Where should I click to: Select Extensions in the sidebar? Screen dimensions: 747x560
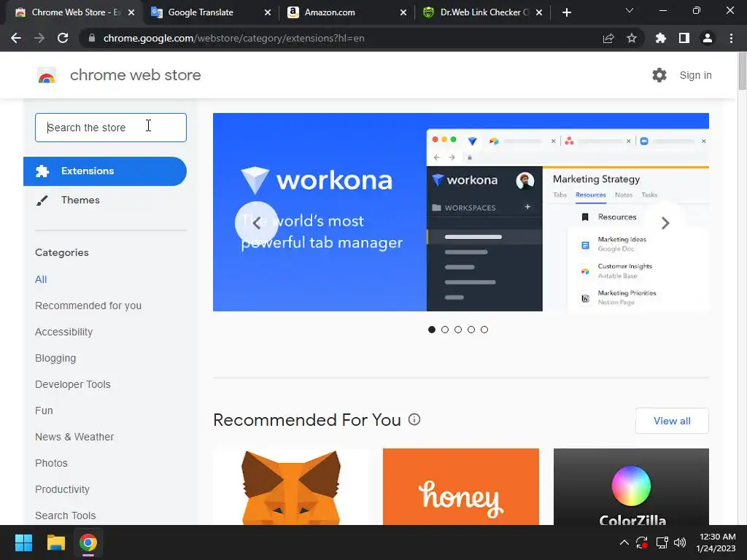point(105,171)
